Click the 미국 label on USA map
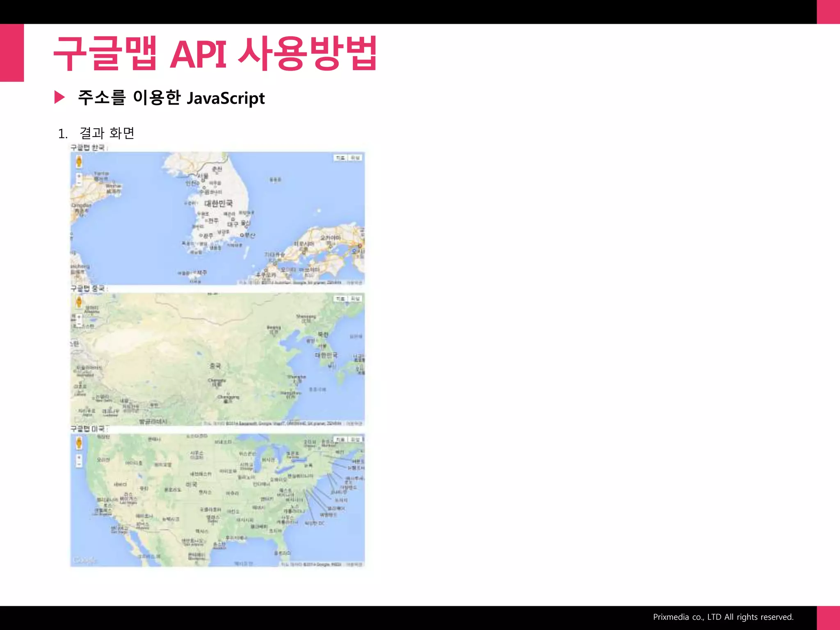This screenshot has width=840, height=630. tap(191, 484)
